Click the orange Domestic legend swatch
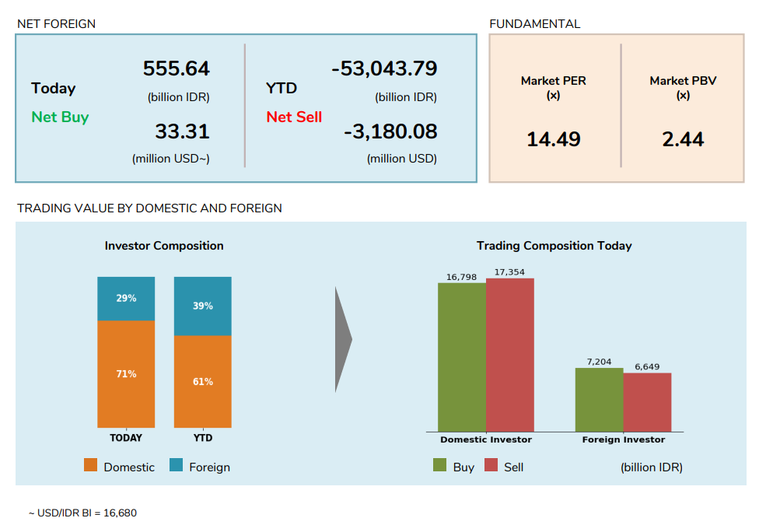The width and height of the screenshot is (759, 532). pos(91,466)
